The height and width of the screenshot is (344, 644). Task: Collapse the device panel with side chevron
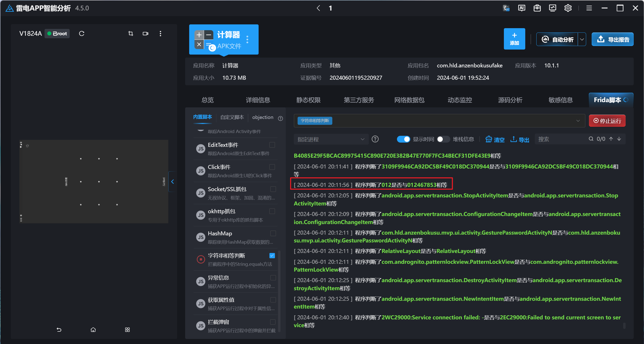[173, 182]
